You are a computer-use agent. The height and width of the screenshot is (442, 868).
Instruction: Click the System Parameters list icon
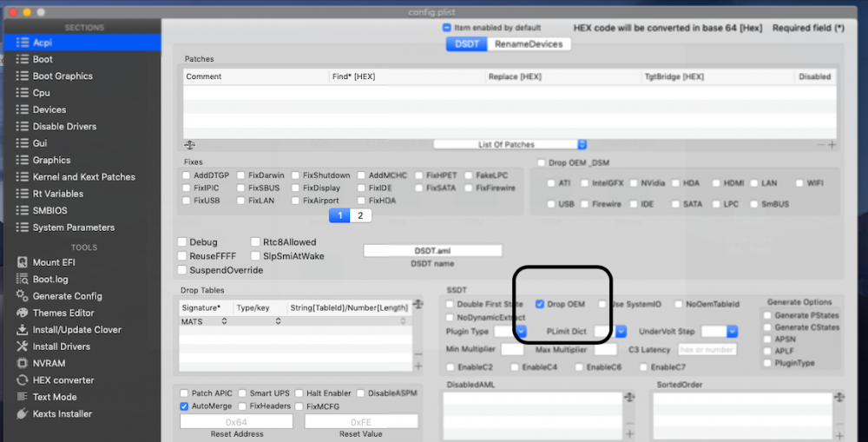click(x=23, y=228)
